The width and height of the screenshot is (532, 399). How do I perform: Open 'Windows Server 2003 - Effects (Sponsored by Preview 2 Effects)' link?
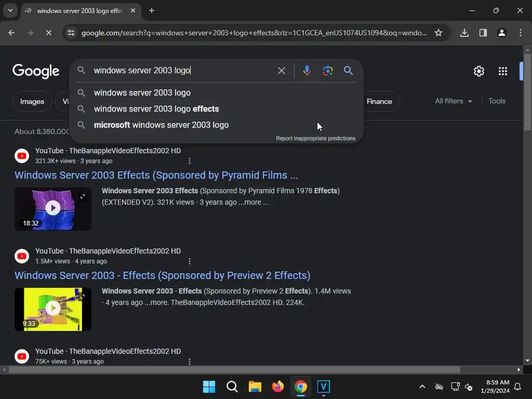(x=162, y=275)
